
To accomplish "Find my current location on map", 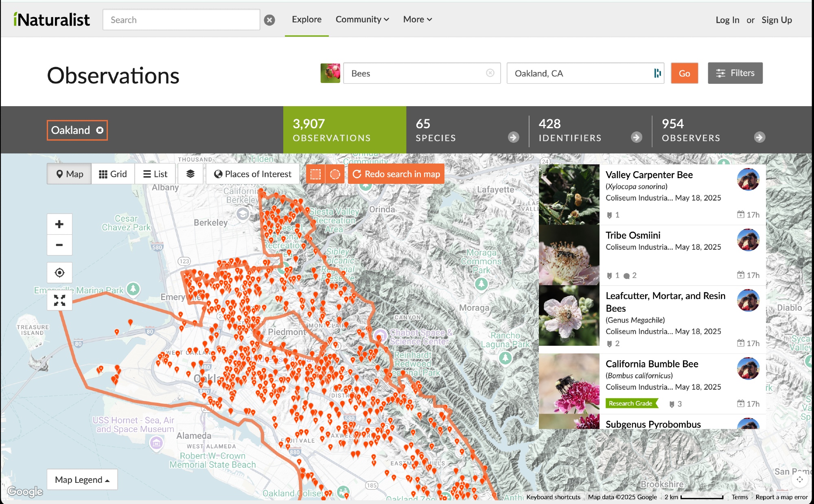I will click(x=59, y=273).
